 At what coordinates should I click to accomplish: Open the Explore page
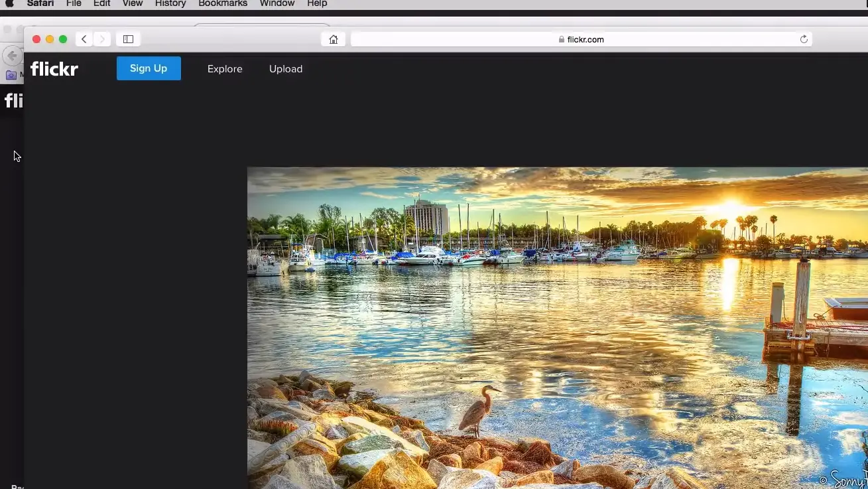tap(224, 68)
